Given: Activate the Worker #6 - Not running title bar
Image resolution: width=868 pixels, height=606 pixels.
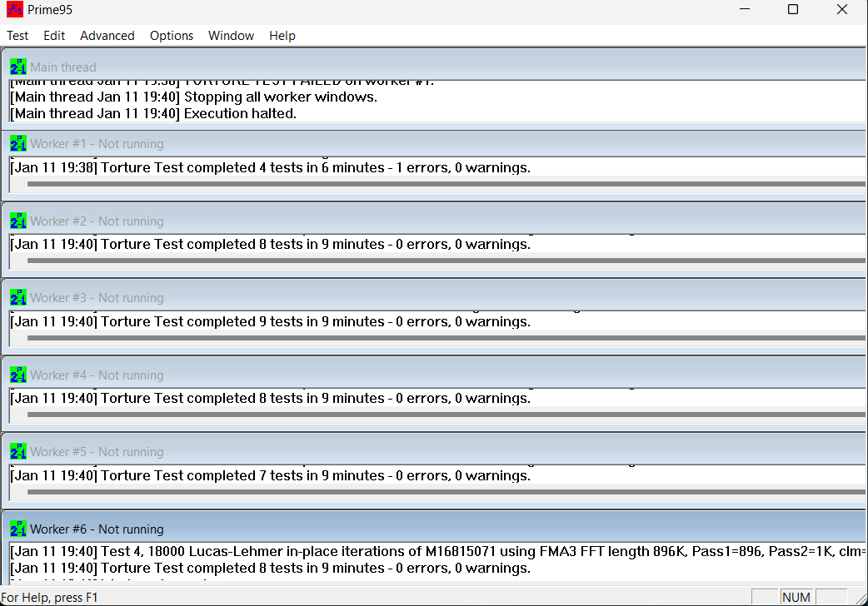Looking at the screenshot, I should (x=435, y=529).
